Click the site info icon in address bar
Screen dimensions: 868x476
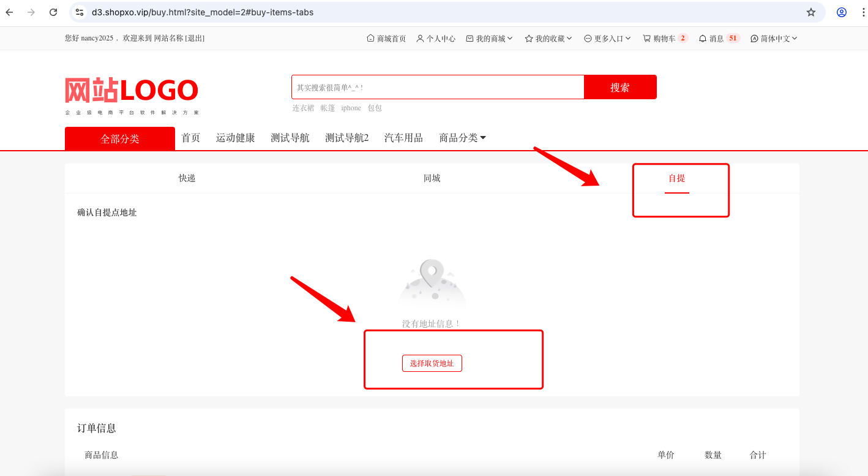(80, 12)
